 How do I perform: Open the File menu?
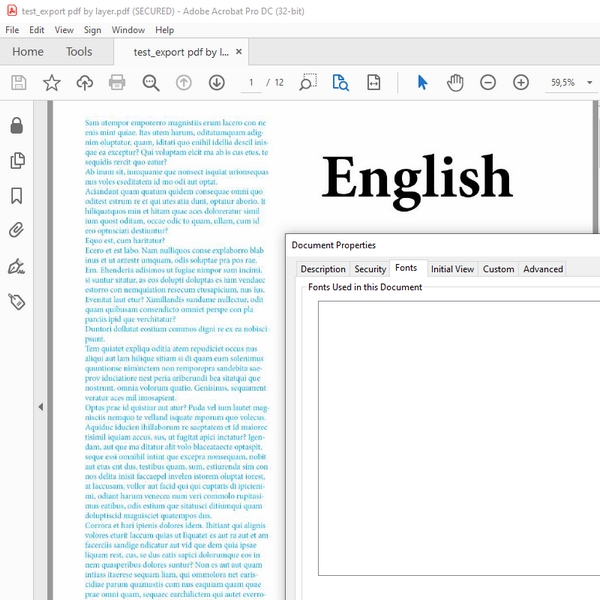pos(12,30)
